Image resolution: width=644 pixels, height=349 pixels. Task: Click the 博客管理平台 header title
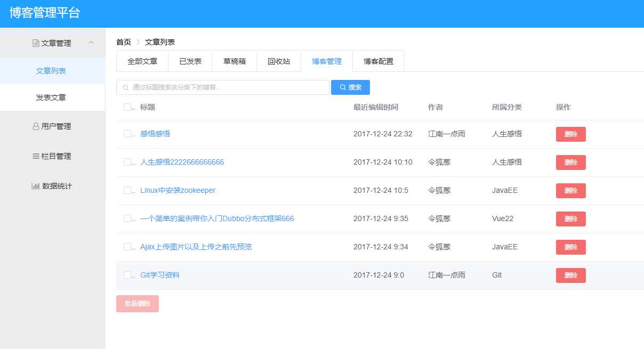[45, 13]
